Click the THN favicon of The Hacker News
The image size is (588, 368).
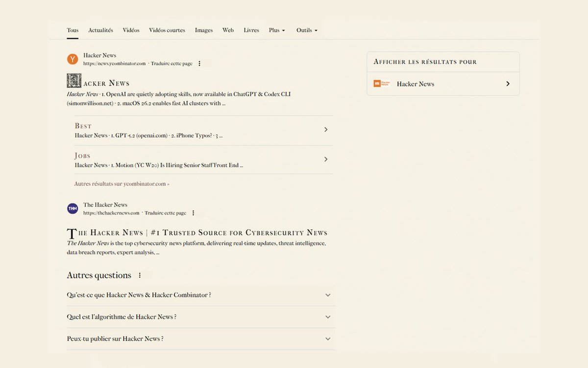(x=73, y=209)
